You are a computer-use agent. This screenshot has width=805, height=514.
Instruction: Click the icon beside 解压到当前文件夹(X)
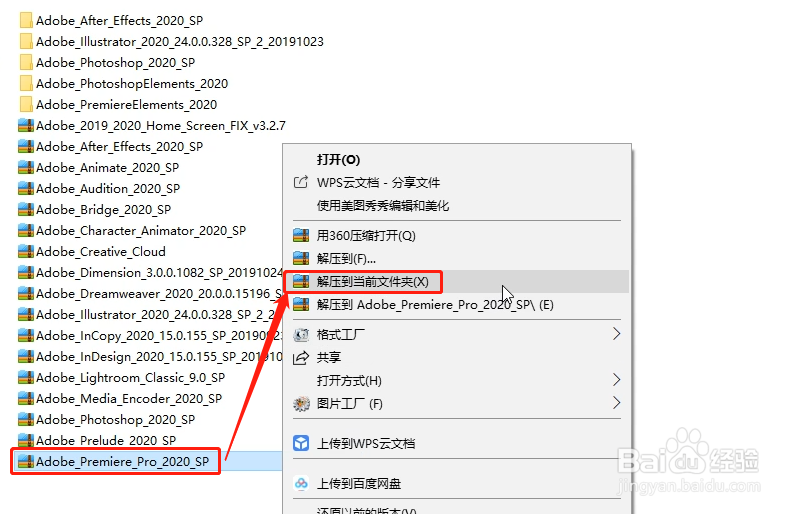[301, 281]
